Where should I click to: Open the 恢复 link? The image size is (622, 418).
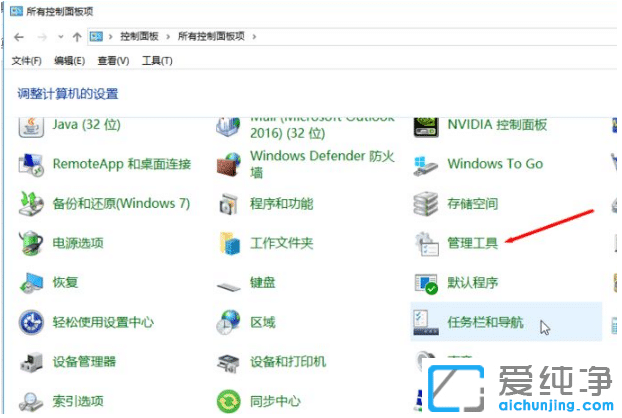pyautogui.click(x=65, y=283)
